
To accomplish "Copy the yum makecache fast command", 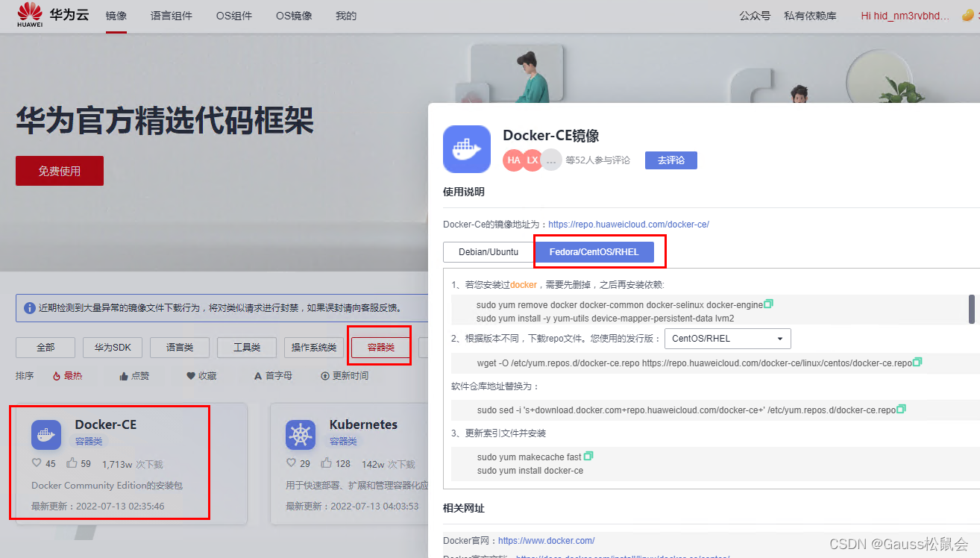I will (588, 456).
